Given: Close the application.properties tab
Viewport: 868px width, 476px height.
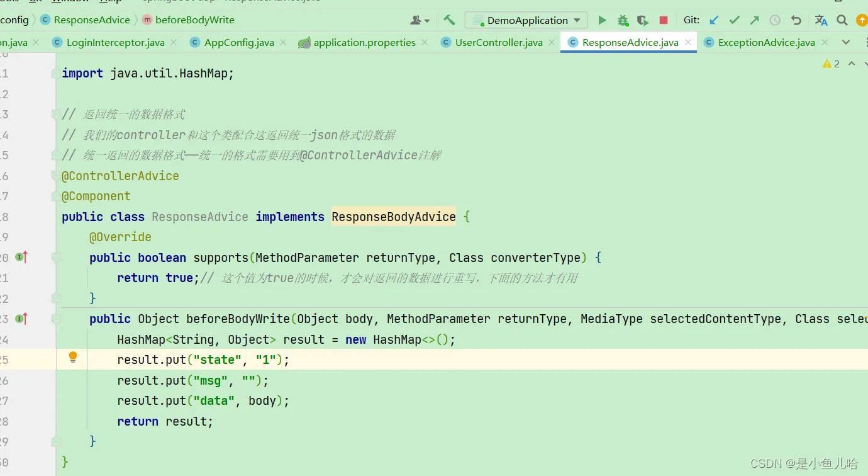Looking at the screenshot, I should [x=425, y=42].
